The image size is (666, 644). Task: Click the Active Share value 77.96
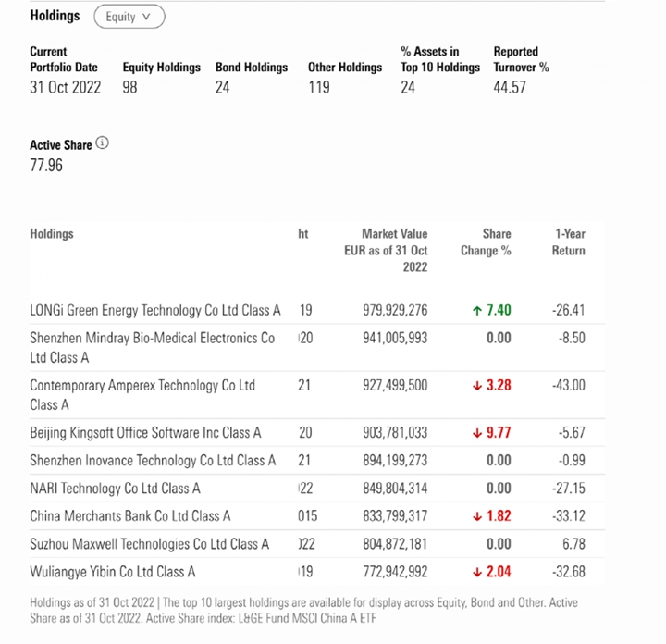tap(46, 165)
